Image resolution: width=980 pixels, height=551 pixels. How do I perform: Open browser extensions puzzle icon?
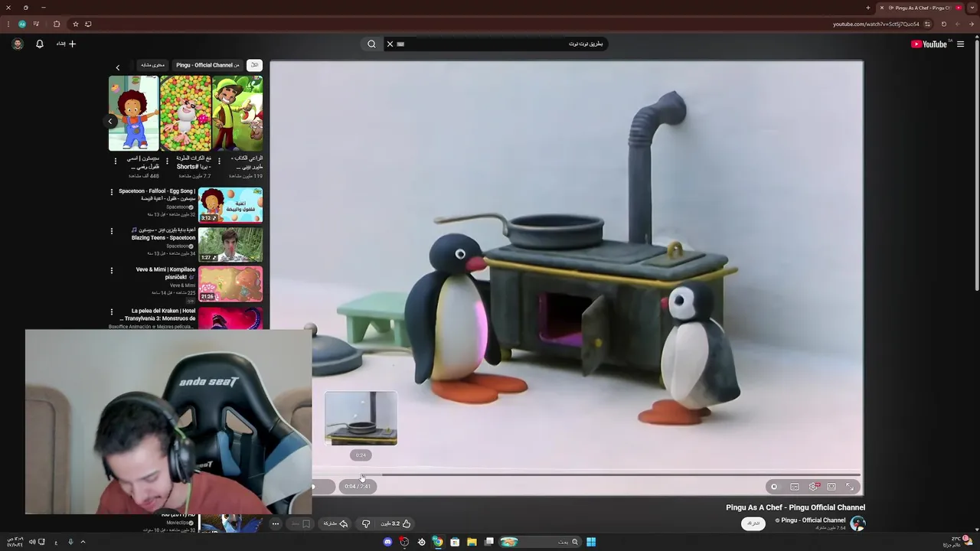click(x=56, y=24)
